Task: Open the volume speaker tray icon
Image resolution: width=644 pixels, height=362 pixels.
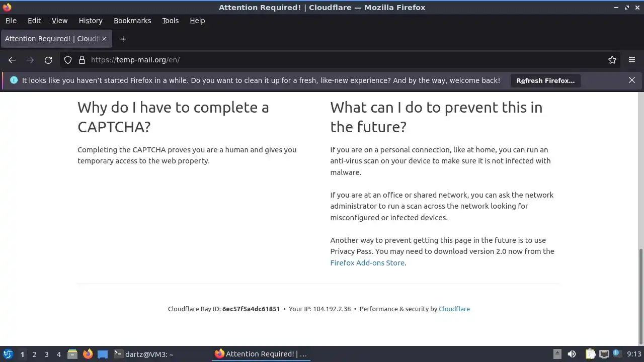Action: [572, 354]
